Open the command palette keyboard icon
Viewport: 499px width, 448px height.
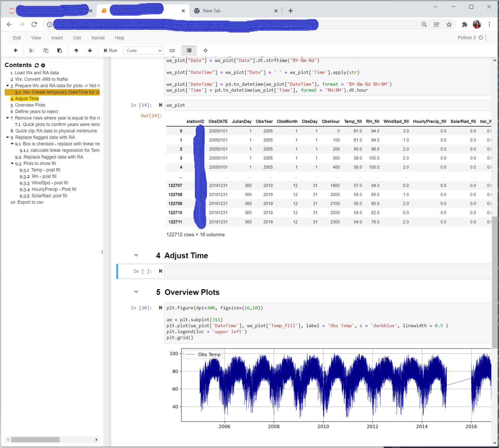[172, 51]
